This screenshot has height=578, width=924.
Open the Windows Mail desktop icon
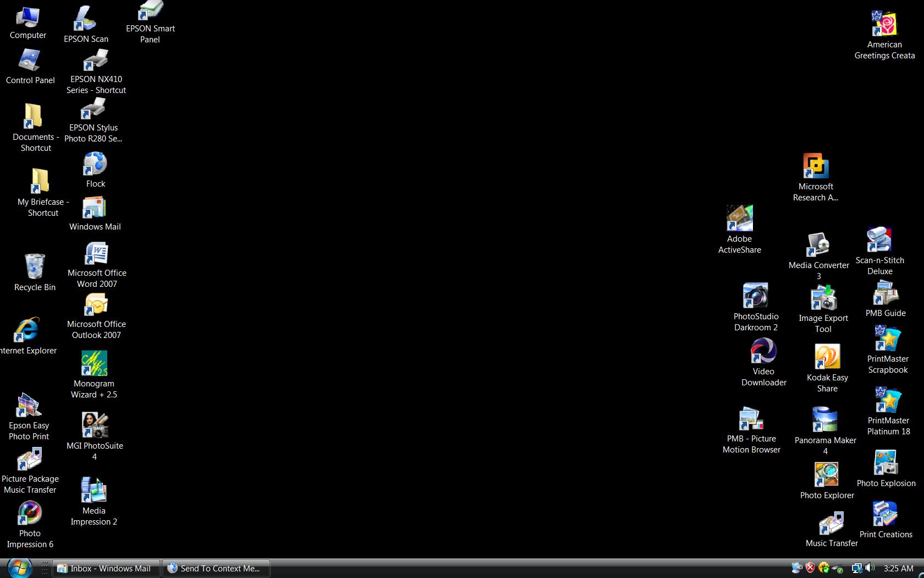(95, 208)
